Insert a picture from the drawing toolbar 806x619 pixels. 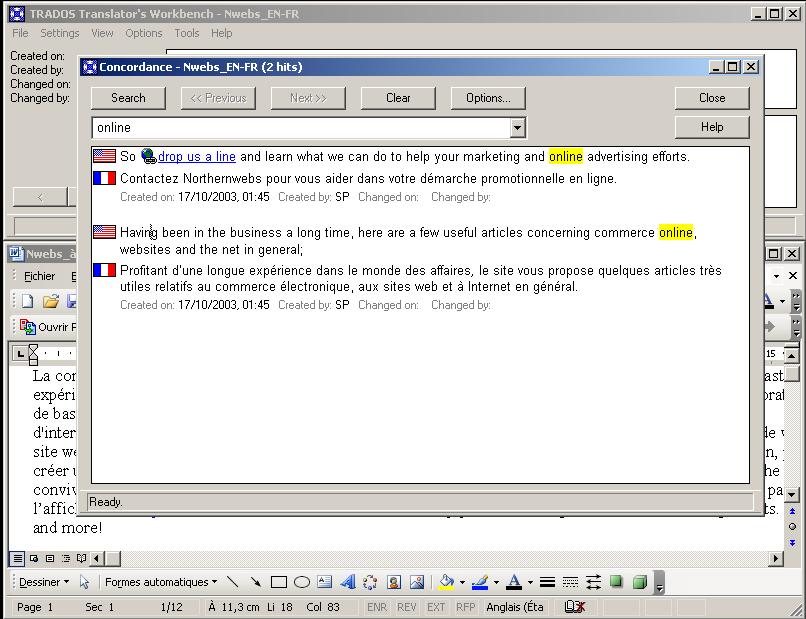(x=417, y=582)
